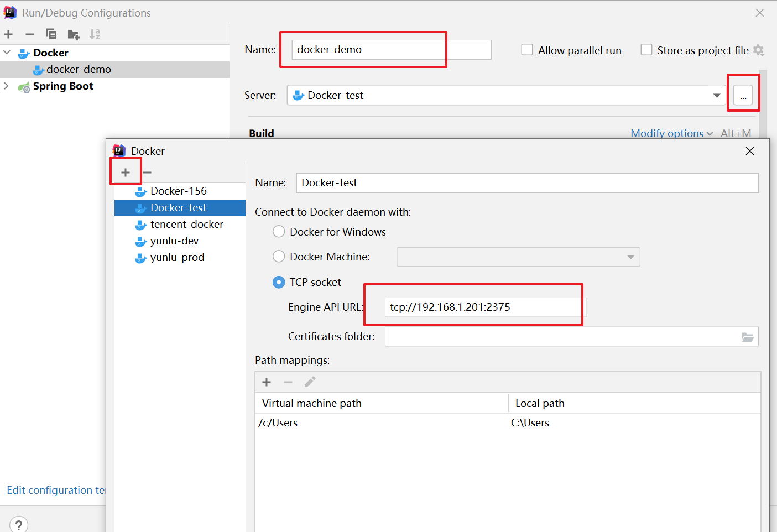Select yunlu-prod server in list

(x=180, y=257)
